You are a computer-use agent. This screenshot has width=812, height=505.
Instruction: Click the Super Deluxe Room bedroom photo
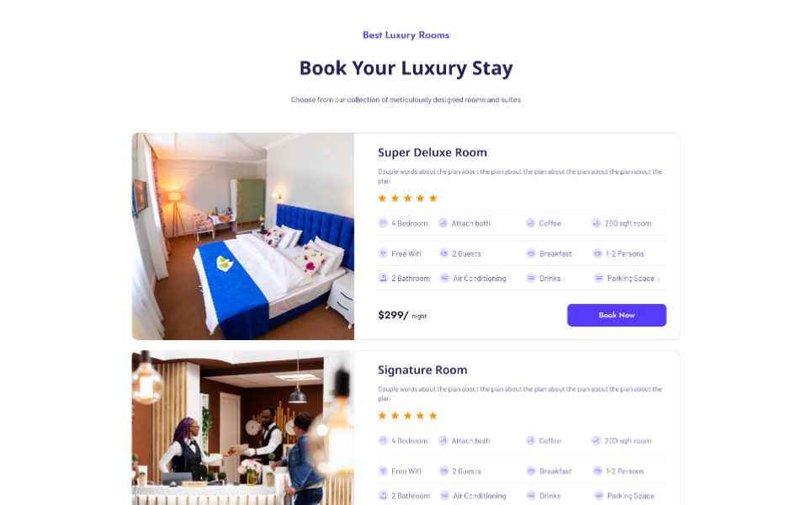[243, 237]
